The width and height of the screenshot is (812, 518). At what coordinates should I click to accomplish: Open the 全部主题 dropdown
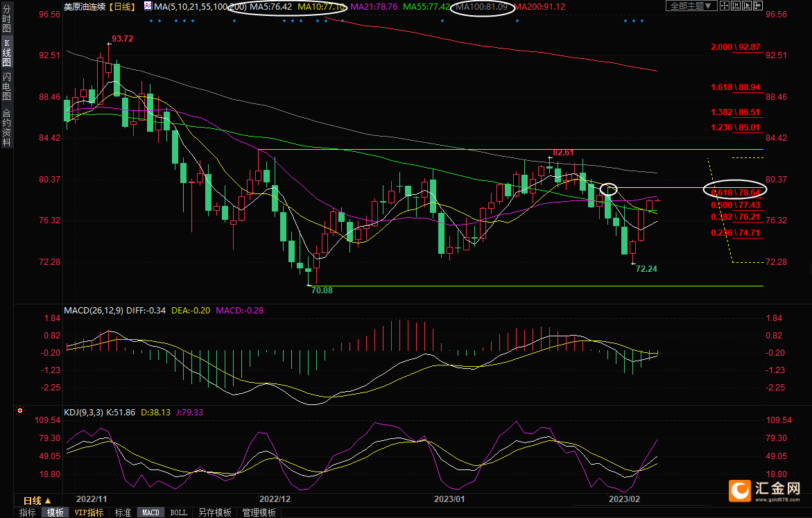[691, 6]
